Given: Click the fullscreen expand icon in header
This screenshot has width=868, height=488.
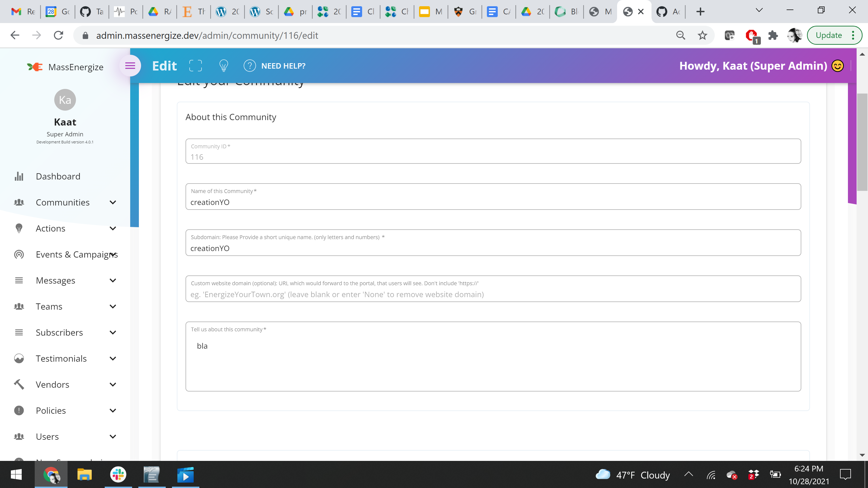Looking at the screenshot, I should (195, 66).
